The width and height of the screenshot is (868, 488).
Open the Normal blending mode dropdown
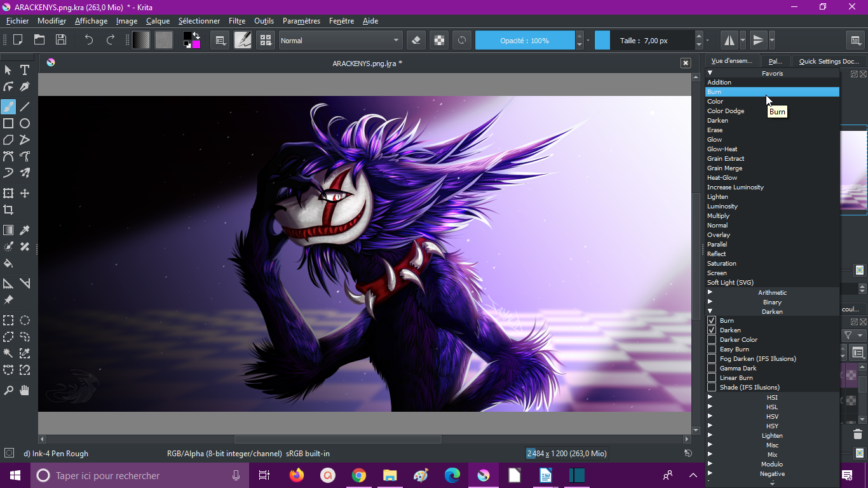pyautogui.click(x=341, y=40)
